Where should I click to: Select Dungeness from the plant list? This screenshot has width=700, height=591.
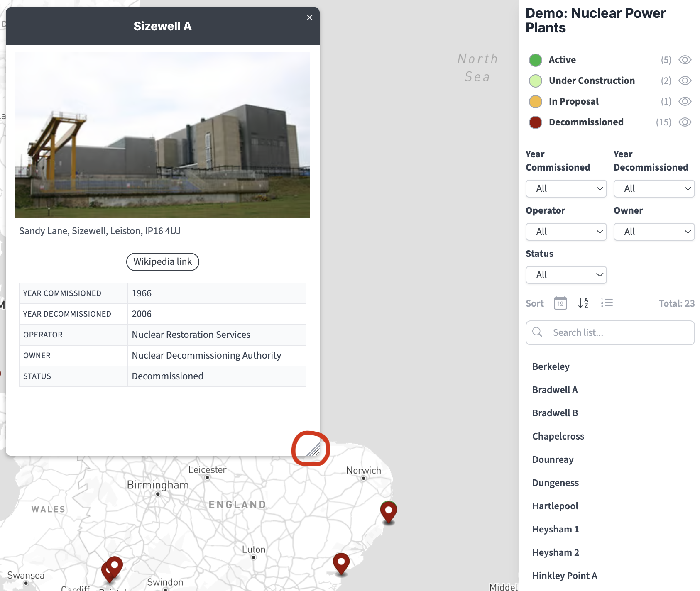click(555, 483)
